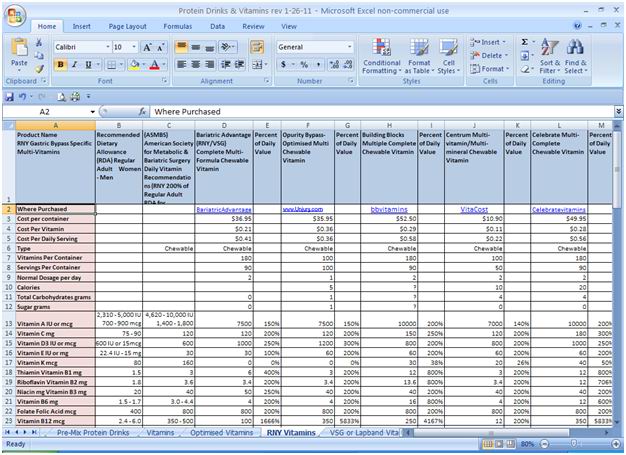This screenshot has height=455, width=626.
Task: Toggle Italic formatting
Action: 74,65
